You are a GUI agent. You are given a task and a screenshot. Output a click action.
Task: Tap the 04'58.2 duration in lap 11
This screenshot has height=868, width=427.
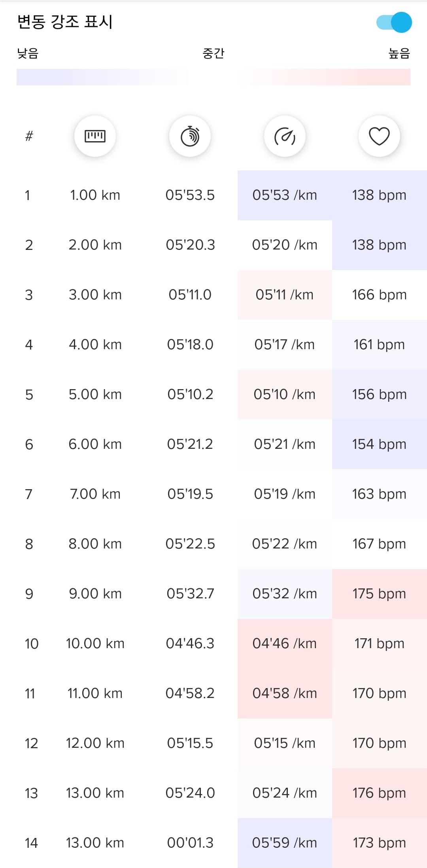190,694
